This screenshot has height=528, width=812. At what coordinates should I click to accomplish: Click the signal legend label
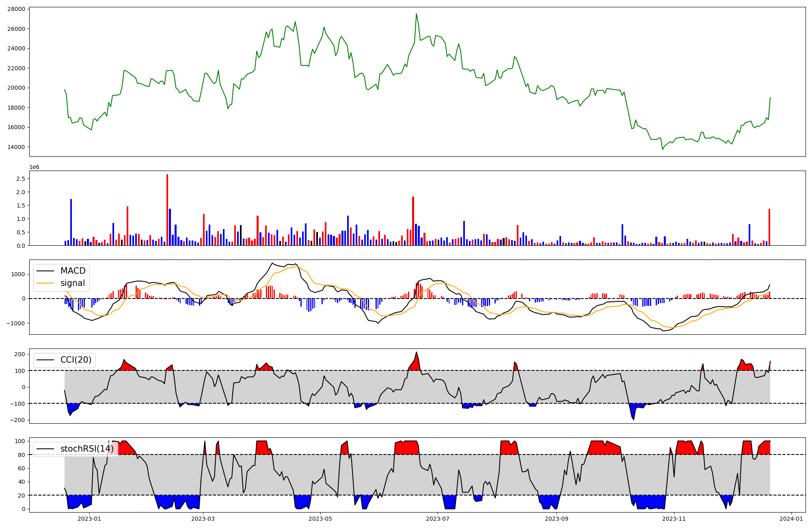click(73, 283)
